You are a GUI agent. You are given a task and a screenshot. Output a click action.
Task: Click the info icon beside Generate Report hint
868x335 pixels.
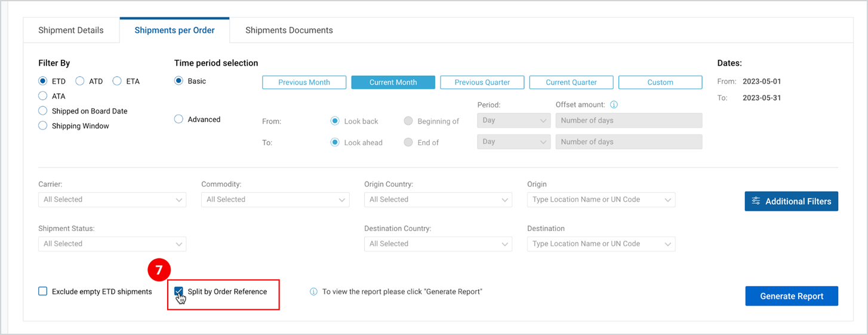coord(313,292)
